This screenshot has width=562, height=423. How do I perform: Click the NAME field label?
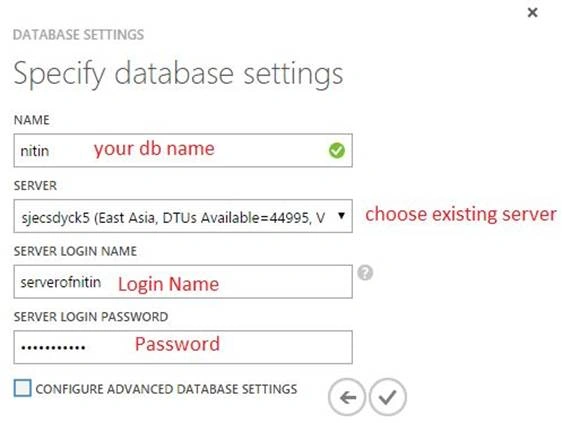pyautogui.click(x=32, y=120)
